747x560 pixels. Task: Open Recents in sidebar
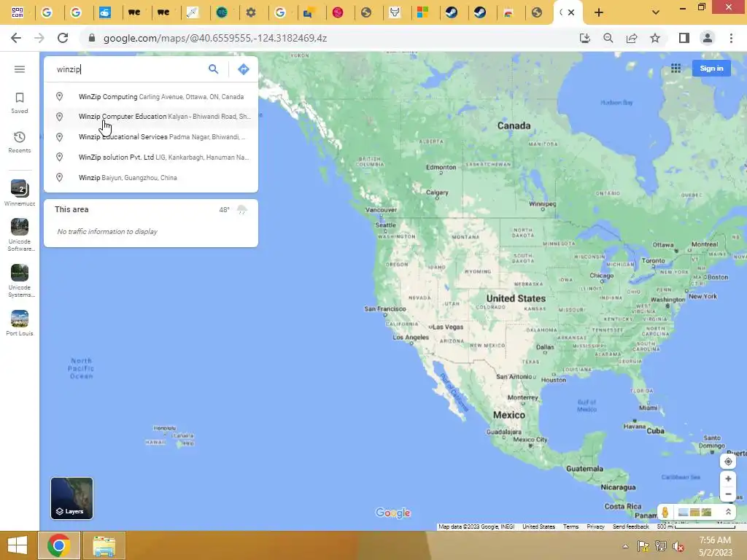coord(20,142)
